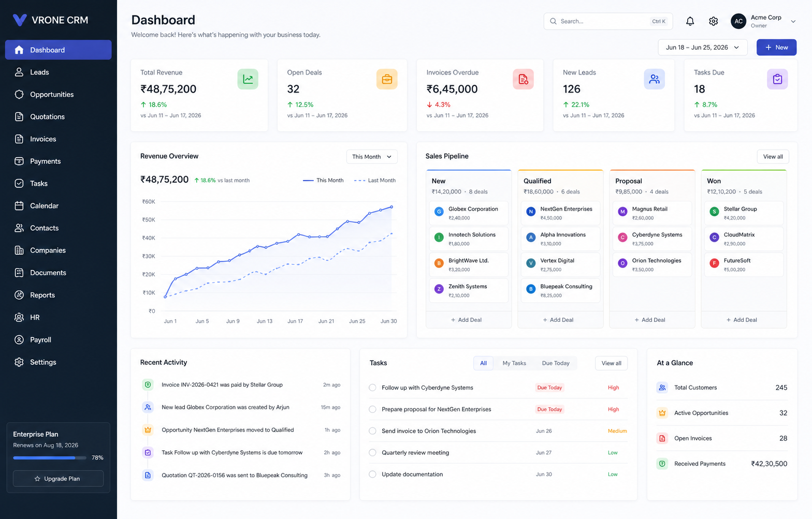Click the Invoices Overdue card icon
This screenshot has height=519, width=812.
523,79
